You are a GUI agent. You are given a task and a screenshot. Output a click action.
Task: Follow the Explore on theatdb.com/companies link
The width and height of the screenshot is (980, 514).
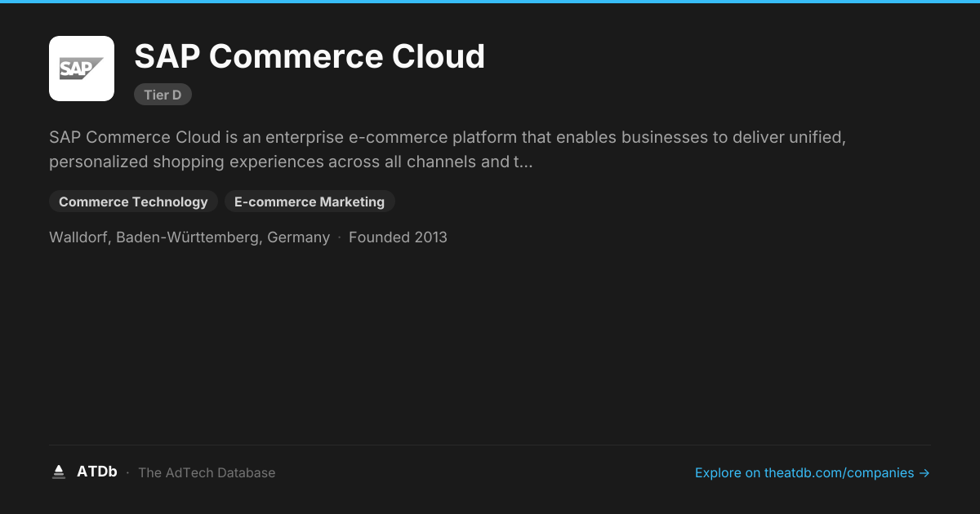813,472
